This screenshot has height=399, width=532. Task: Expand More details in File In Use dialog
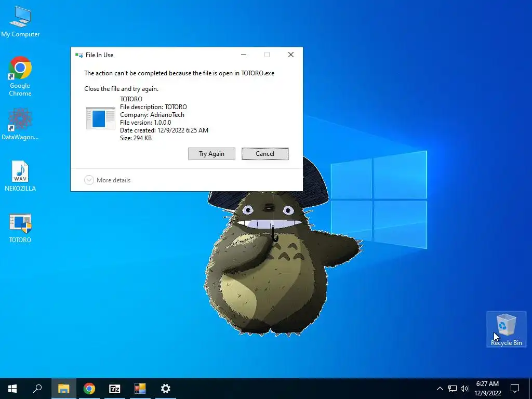107,180
